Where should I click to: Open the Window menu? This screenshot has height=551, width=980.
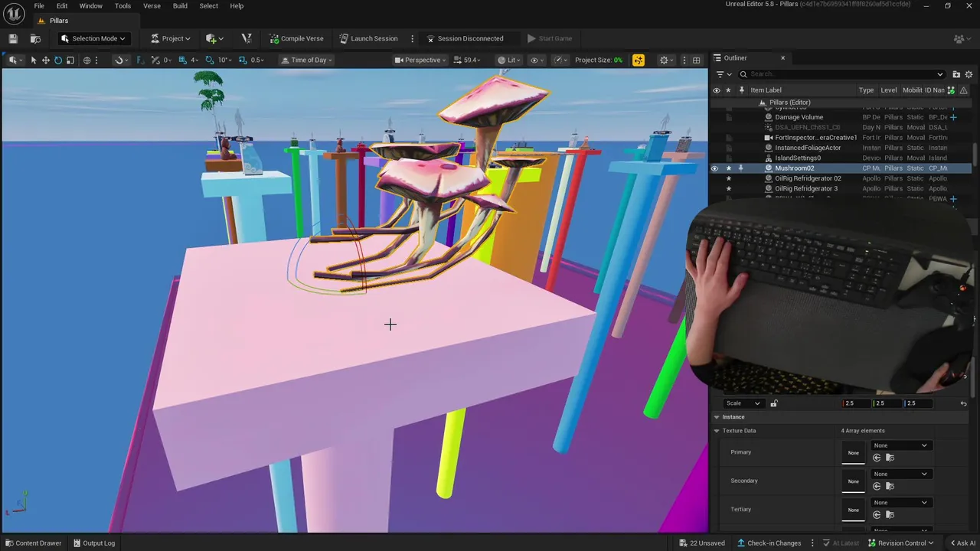pyautogui.click(x=90, y=6)
